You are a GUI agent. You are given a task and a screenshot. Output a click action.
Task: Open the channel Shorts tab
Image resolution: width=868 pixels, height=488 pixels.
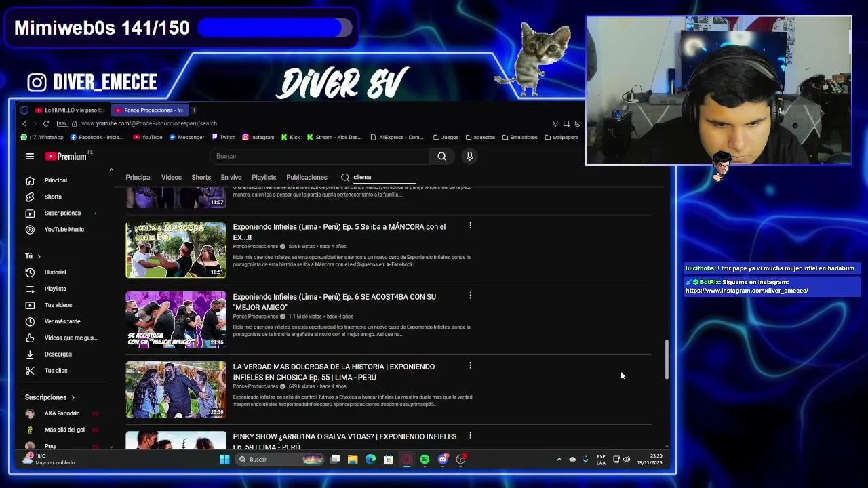pyautogui.click(x=201, y=177)
